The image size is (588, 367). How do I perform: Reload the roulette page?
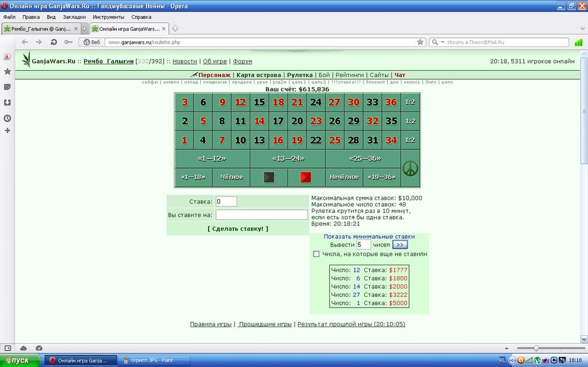pos(54,42)
